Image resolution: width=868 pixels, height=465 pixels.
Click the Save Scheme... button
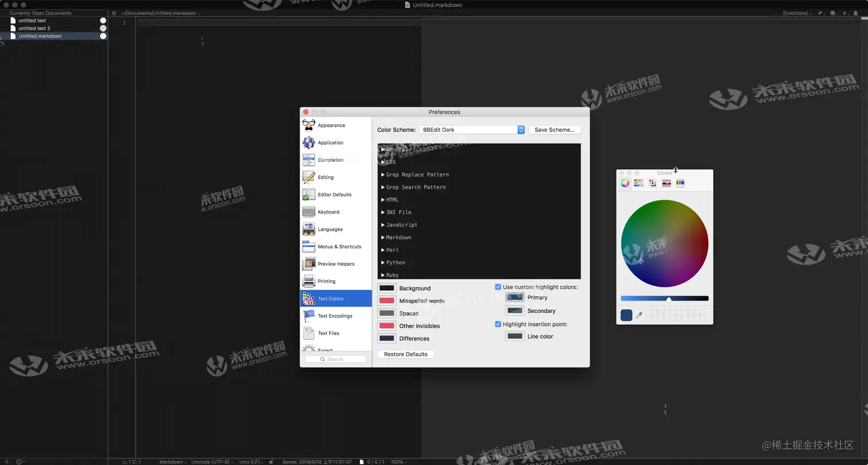point(555,130)
